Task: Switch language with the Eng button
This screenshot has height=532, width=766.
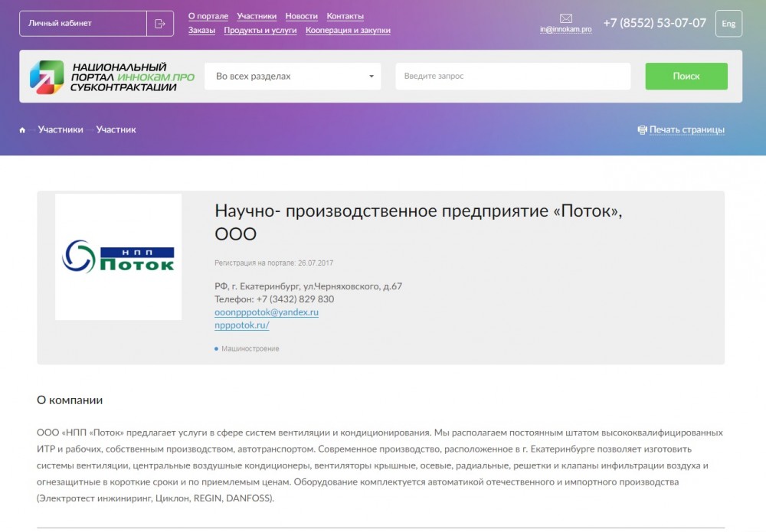Action: pos(728,24)
